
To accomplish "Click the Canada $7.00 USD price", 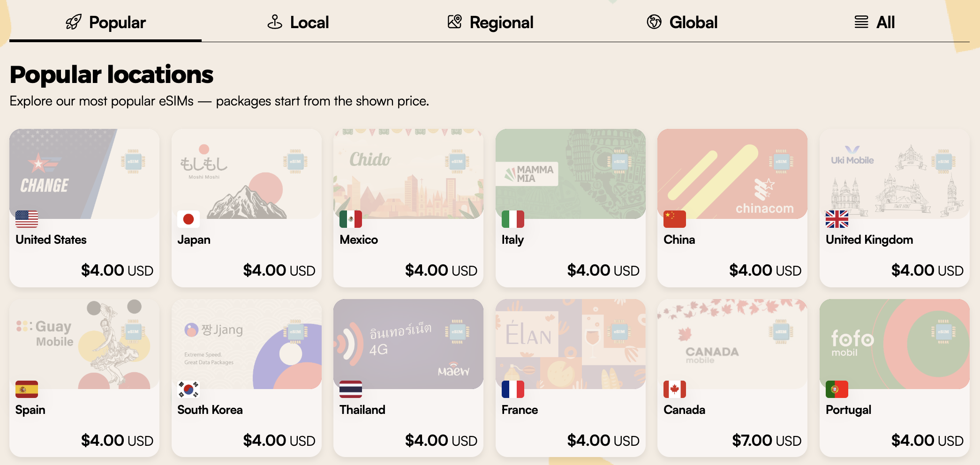I will pos(766,441).
